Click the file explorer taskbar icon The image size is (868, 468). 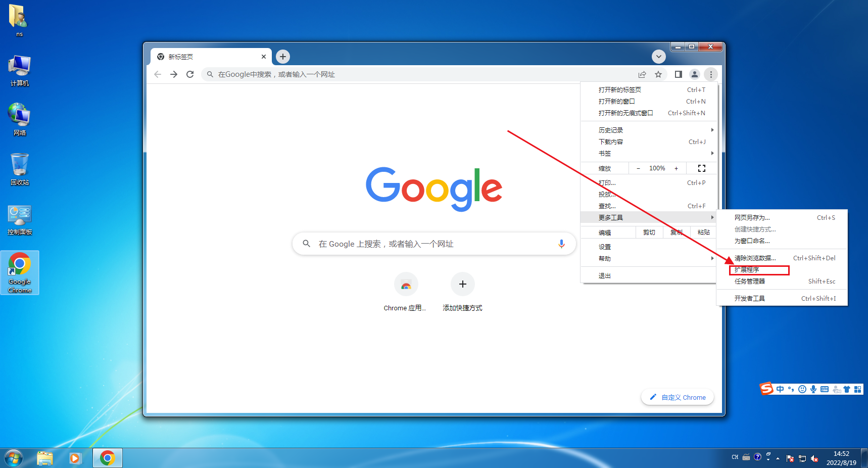pyautogui.click(x=45, y=458)
